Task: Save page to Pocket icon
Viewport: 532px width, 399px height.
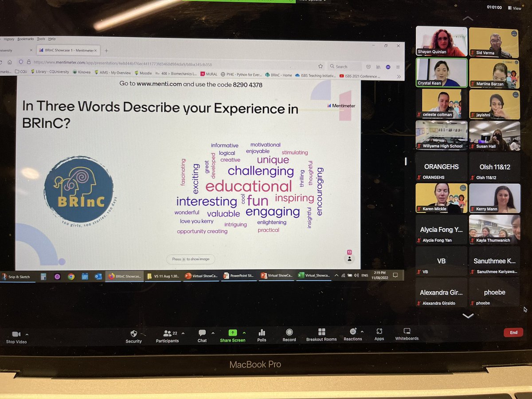Action: click(368, 67)
